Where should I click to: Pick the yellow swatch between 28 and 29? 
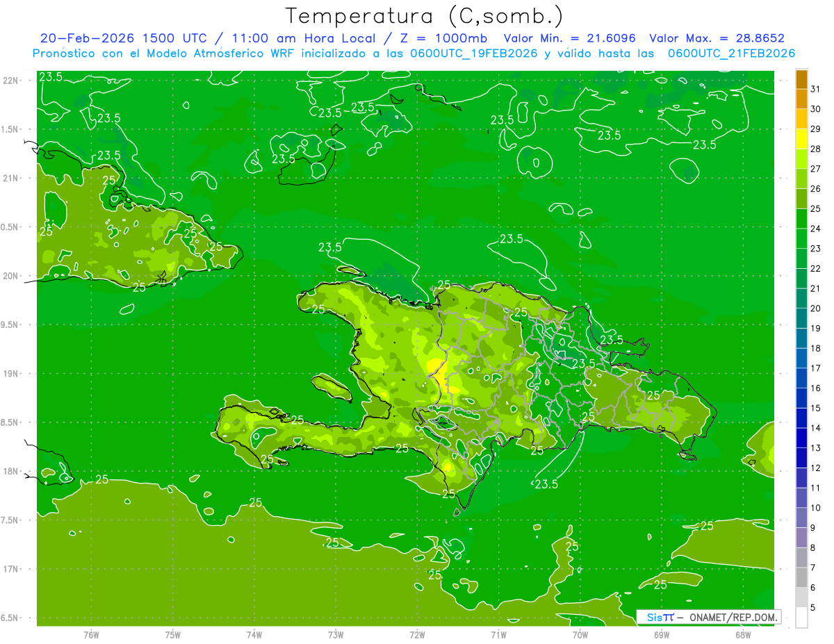click(x=801, y=139)
